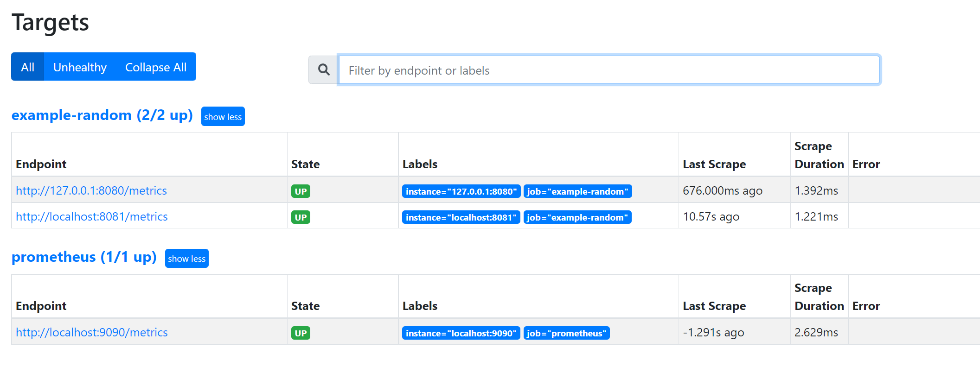Click UP badge for localhost:8081 row
Viewport: 980px width, 392px height.
point(301,217)
